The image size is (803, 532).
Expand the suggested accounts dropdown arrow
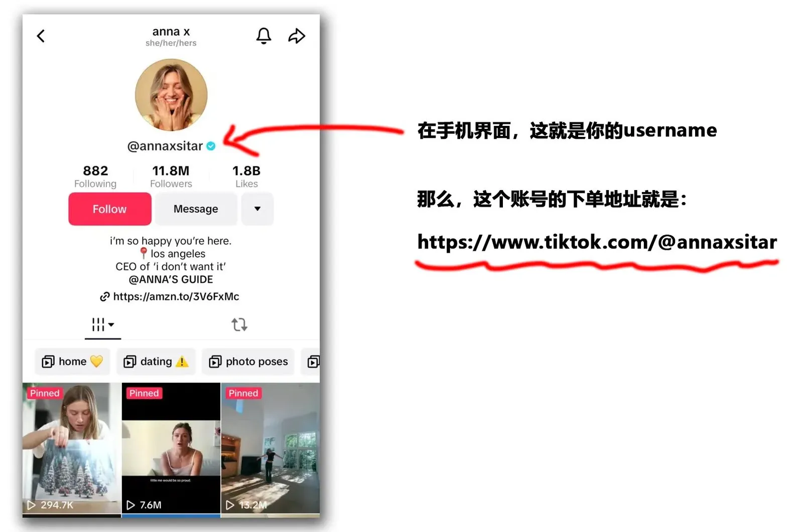[257, 209]
